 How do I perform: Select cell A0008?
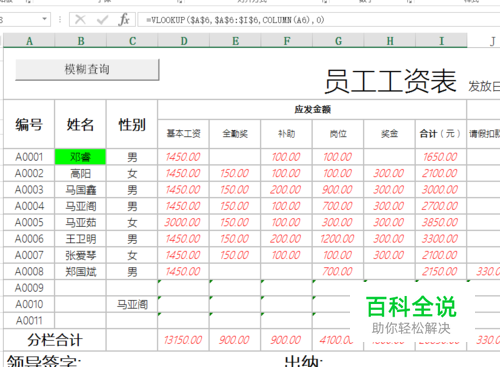29,271
